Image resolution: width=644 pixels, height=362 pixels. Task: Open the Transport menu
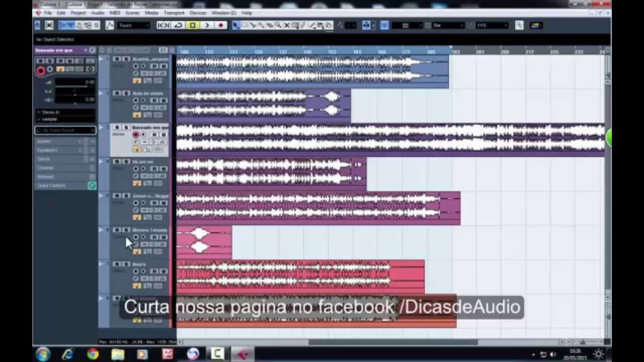point(174,13)
